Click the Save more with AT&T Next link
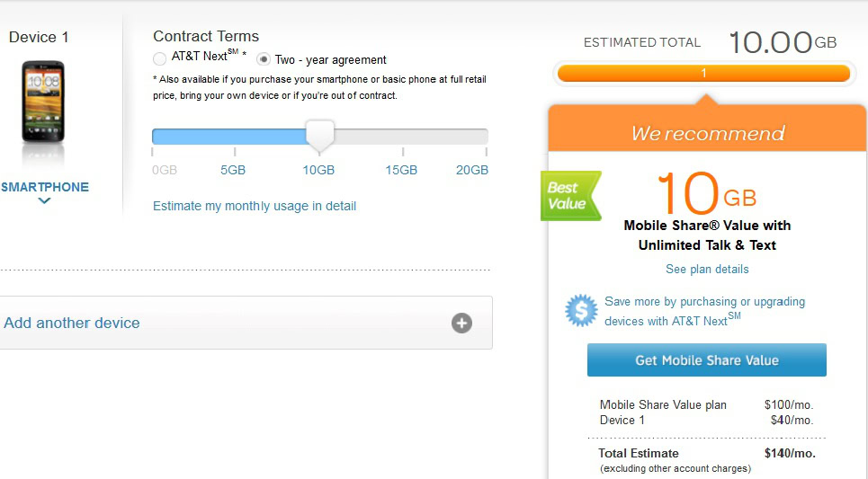Screen dimensions: 868x479 tap(704, 312)
